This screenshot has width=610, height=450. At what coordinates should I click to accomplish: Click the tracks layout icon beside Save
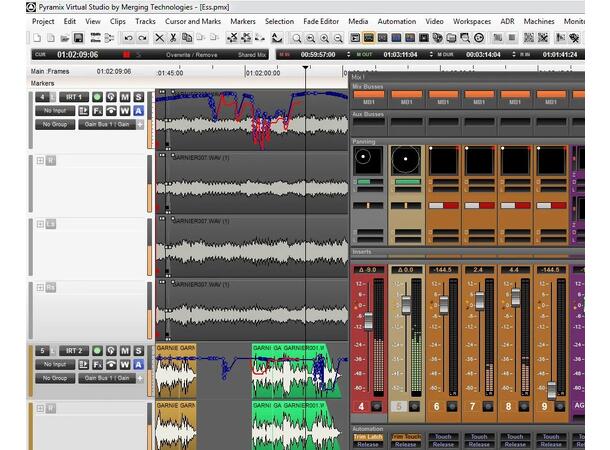(x=95, y=38)
